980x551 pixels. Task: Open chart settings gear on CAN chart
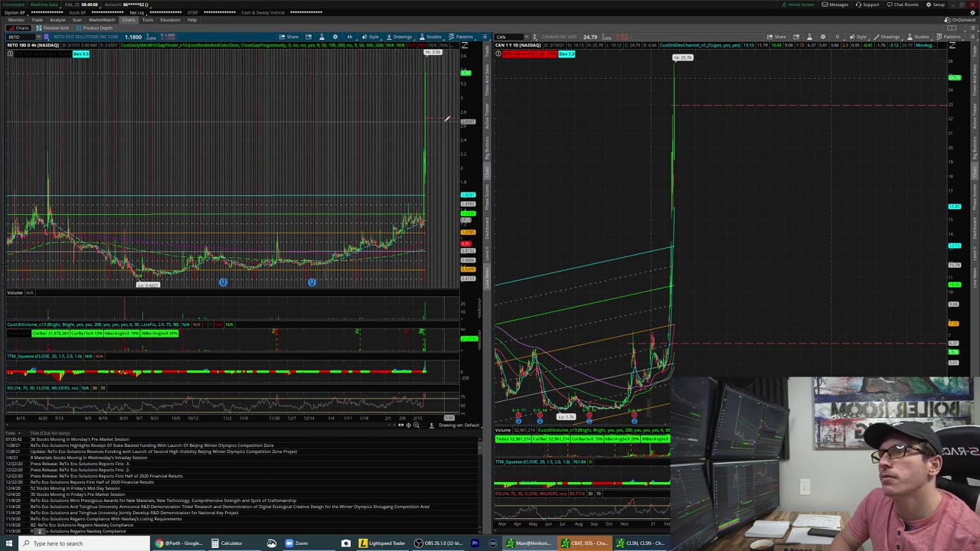pyautogui.click(x=823, y=37)
